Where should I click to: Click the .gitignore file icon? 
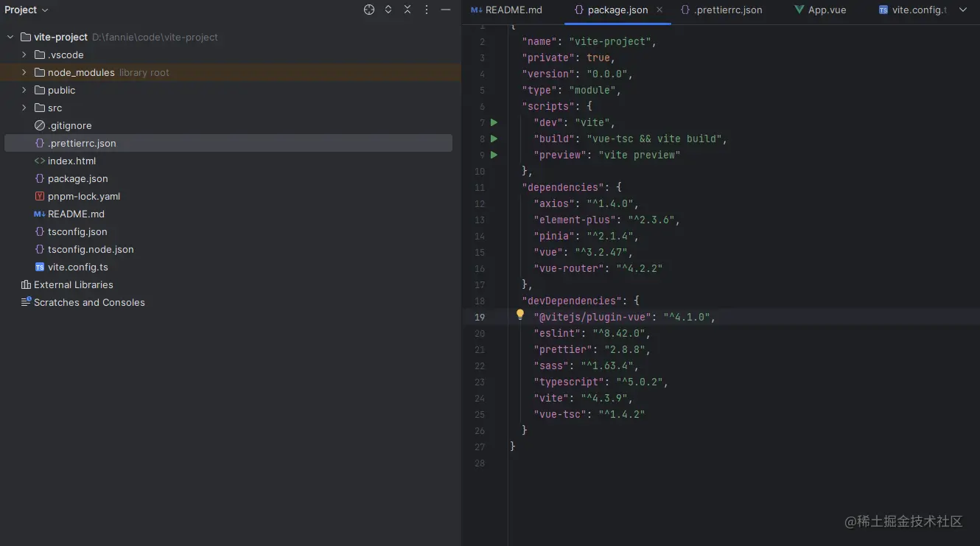tap(40, 125)
